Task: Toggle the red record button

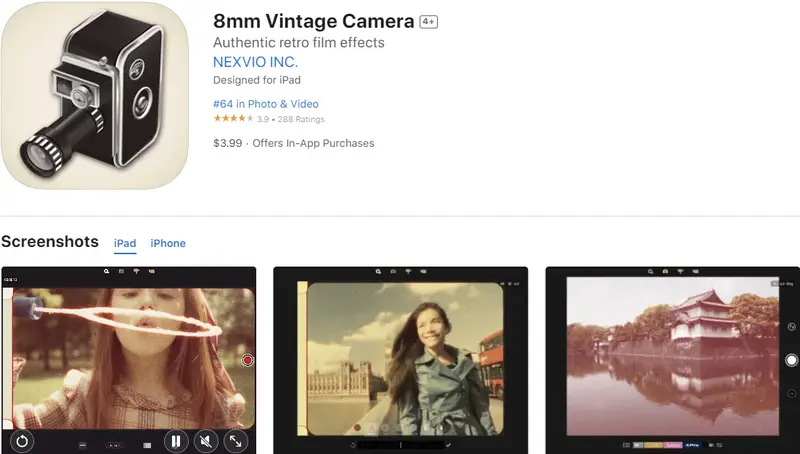Action: [247, 359]
